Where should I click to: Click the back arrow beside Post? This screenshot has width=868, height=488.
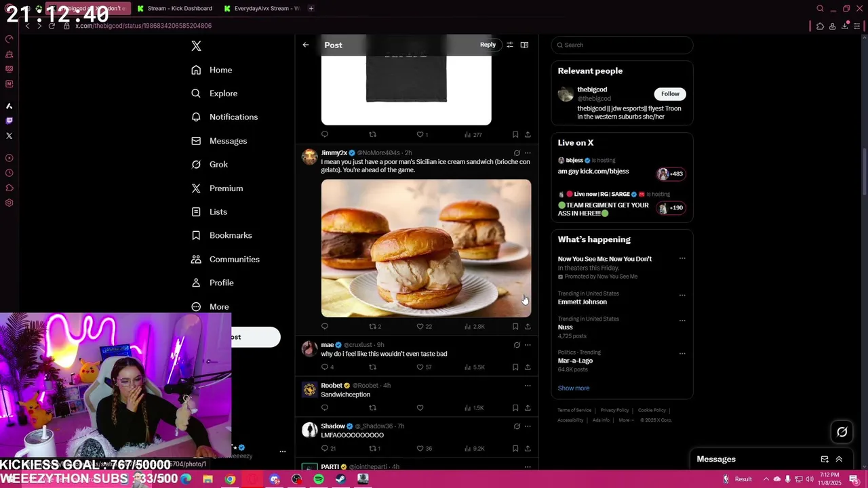pyautogui.click(x=306, y=45)
